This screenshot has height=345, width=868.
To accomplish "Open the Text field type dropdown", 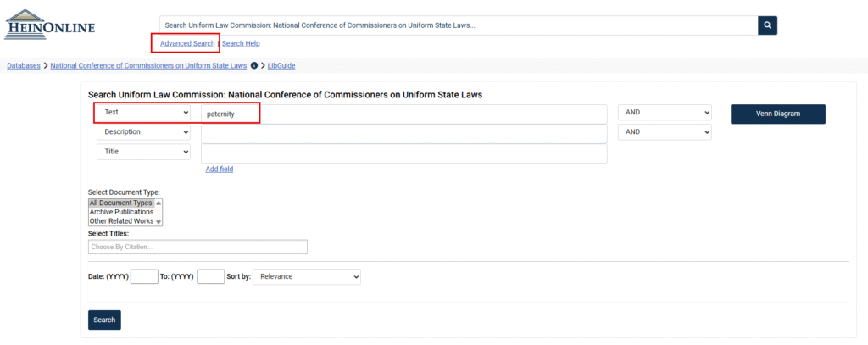I will [x=144, y=113].
